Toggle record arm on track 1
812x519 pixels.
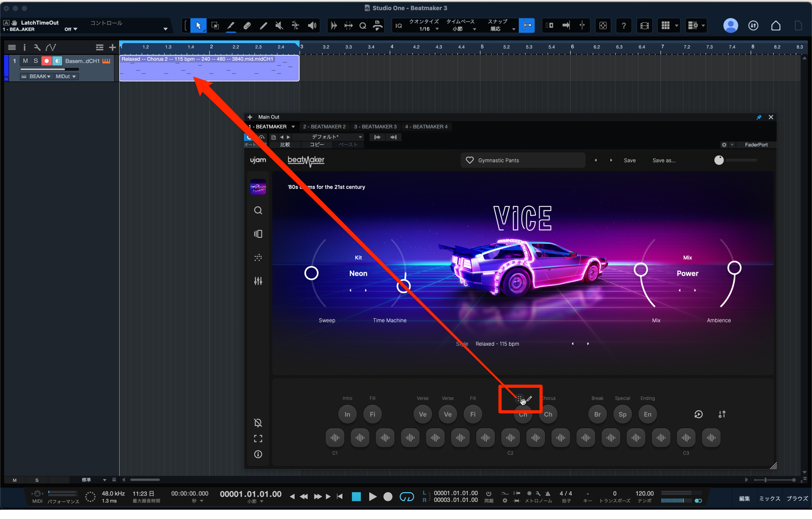46,61
